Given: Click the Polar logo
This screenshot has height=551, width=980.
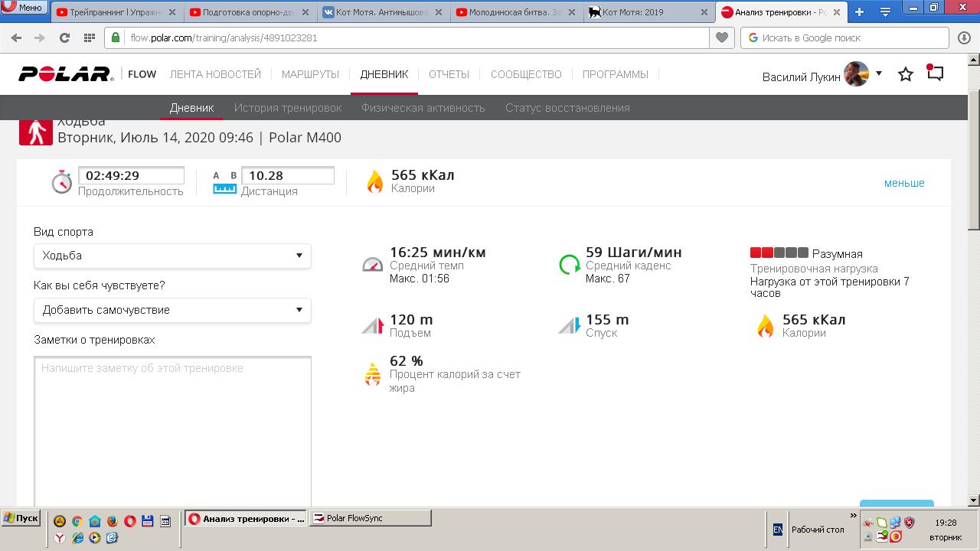Looking at the screenshot, I should [66, 74].
